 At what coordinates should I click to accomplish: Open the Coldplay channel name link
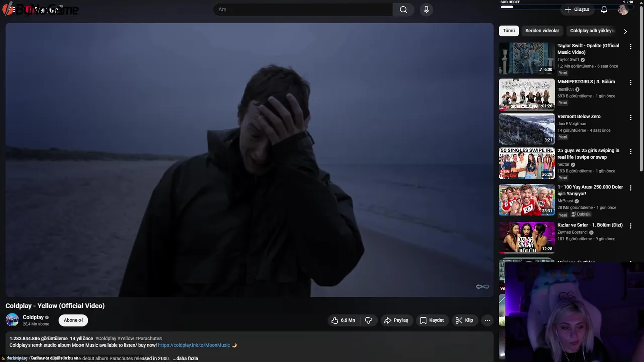tap(33, 317)
